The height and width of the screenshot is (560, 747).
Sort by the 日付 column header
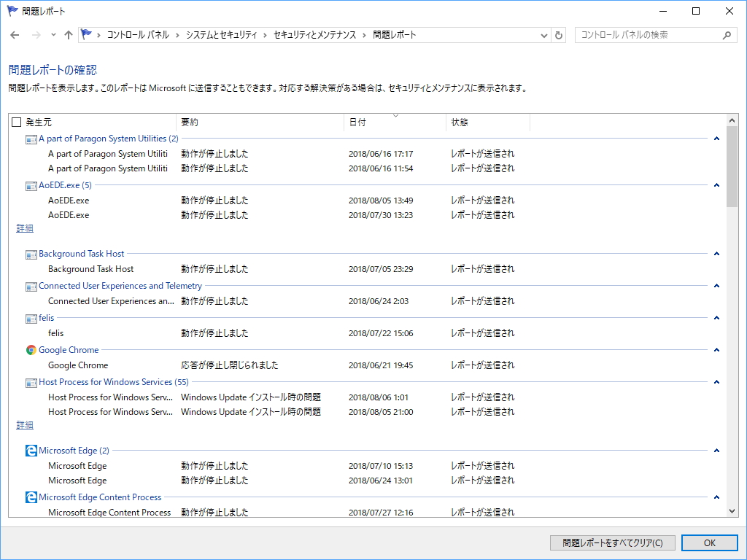[x=395, y=122]
